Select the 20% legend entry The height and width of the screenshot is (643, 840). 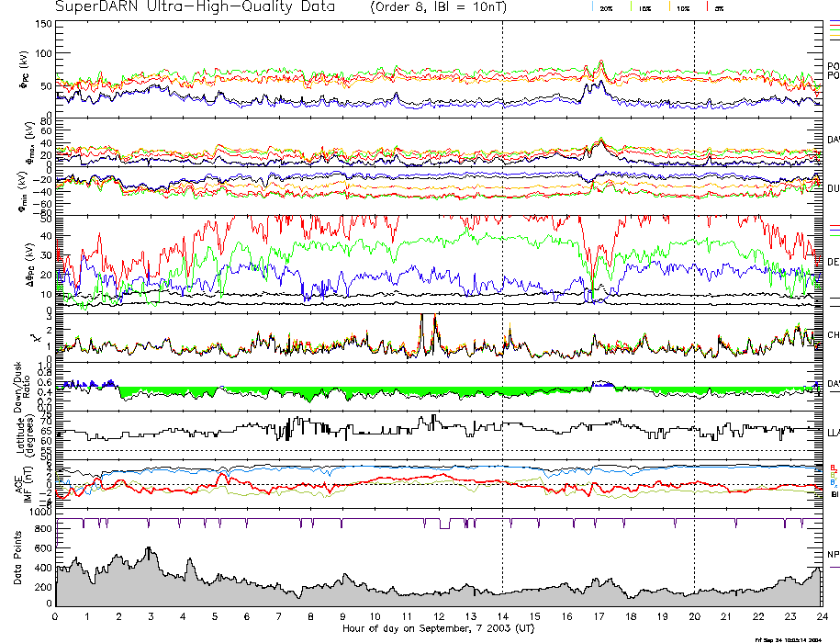605,7
